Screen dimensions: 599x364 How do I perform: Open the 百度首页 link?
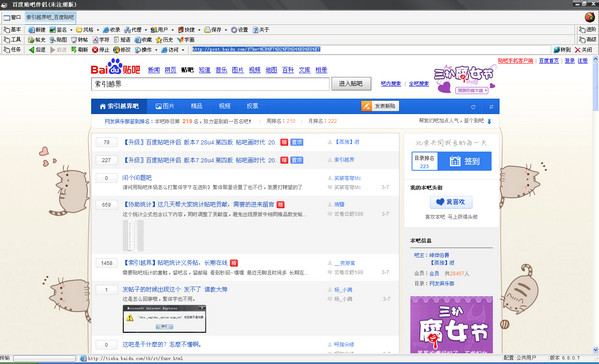[x=549, y=61]
